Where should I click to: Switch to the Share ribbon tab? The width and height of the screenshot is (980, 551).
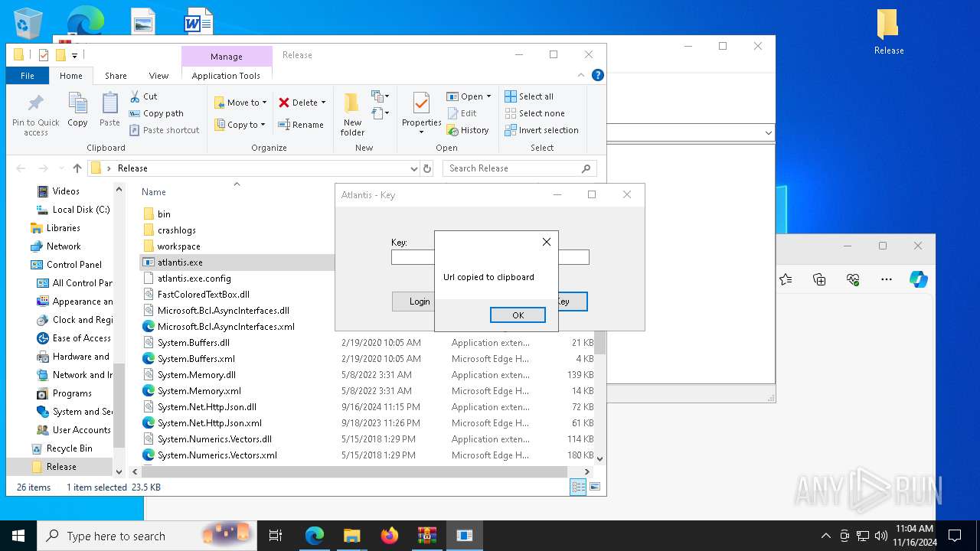(x=116, y=76)
